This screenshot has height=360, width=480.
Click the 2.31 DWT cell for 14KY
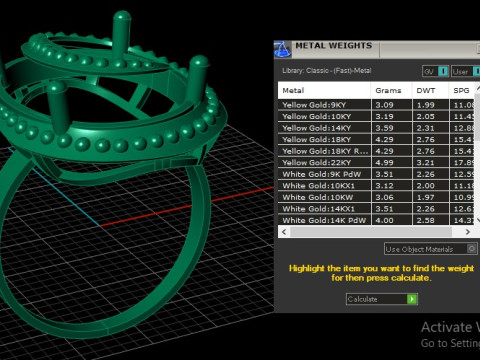430,128
